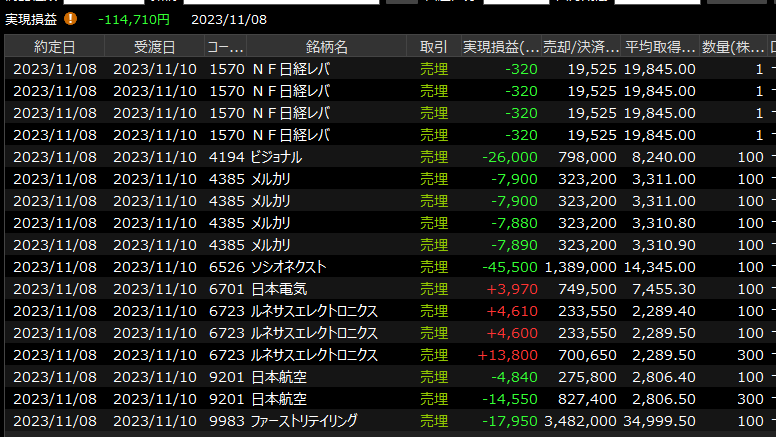The image size is (776, 437).
Task: Click the -114,710円 total realized loss
Action: tap(134, 18)
